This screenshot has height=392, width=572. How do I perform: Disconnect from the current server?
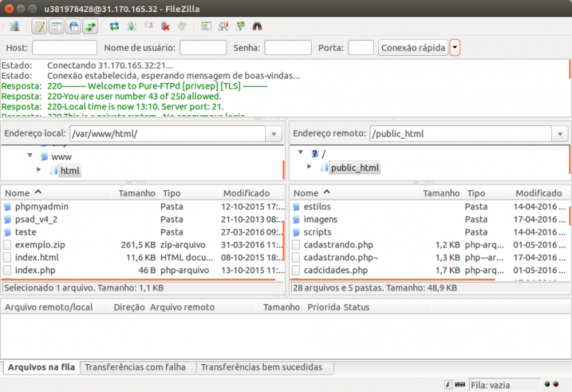165,26
